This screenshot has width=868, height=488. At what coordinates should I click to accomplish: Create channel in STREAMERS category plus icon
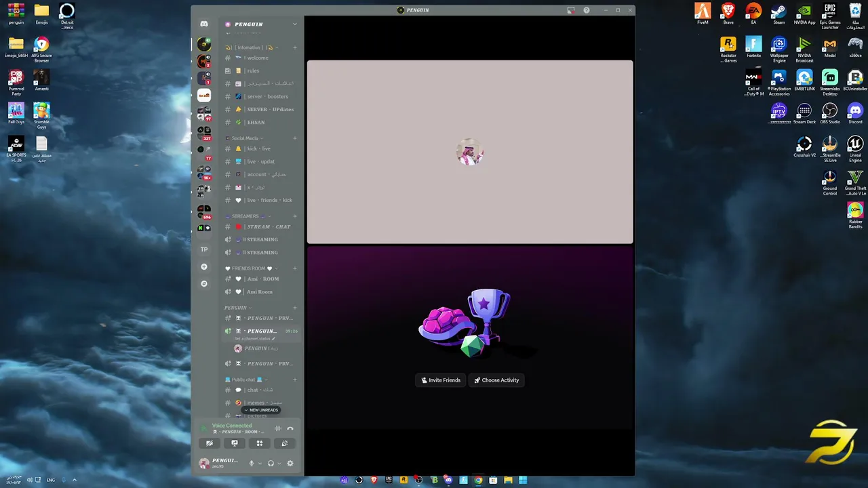(x=294, y=216)
